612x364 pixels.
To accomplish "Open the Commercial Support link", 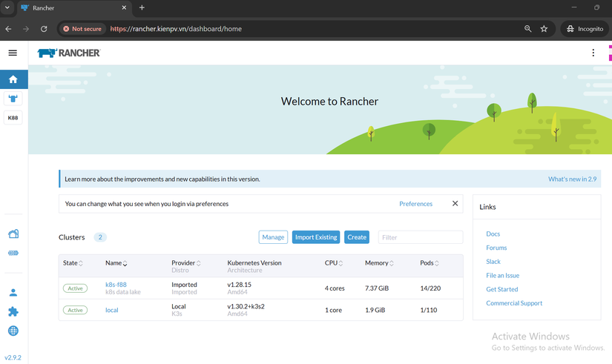I will click(x=514, y=303).
